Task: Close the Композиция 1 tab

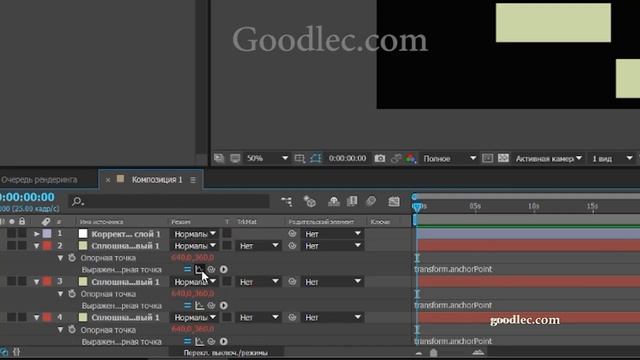Action: [x=108, y=180]
